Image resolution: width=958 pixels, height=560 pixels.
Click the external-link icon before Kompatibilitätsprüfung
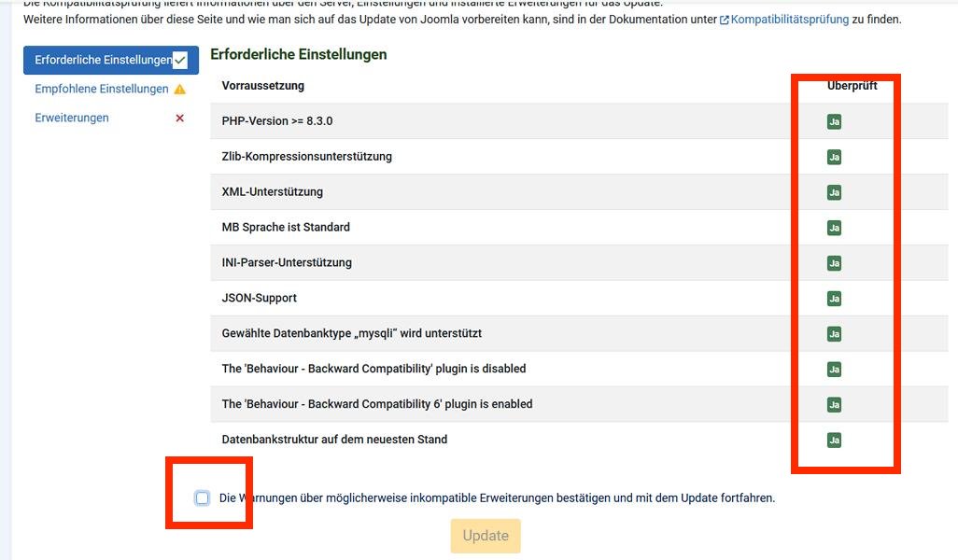(726, 19)
